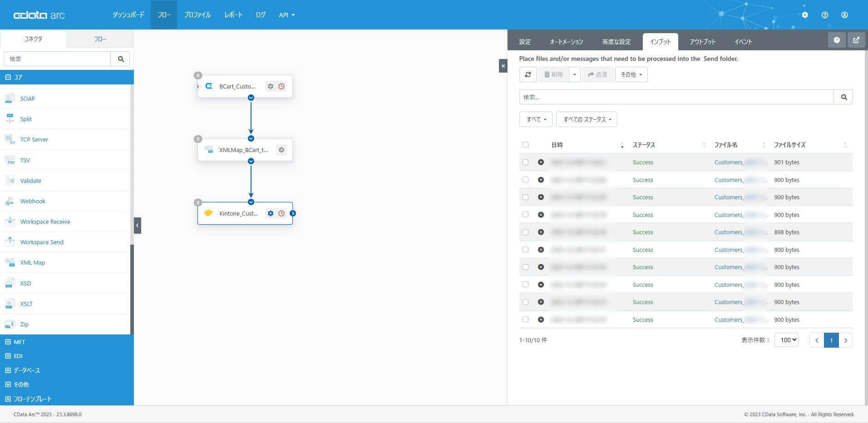Go to next page arrow in pagination
The height and width of the screenshot is (423, 868).
click(x=846, y=340)
